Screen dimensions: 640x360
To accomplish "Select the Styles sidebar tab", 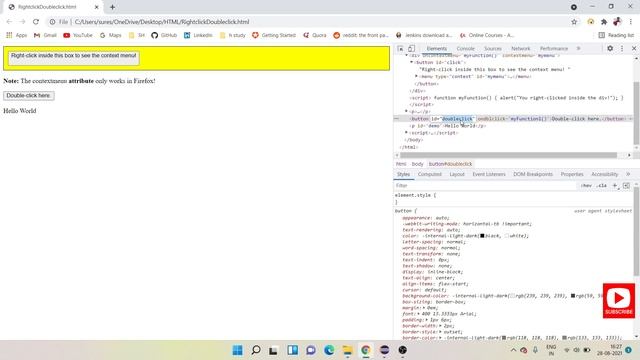I will point(403,174).
